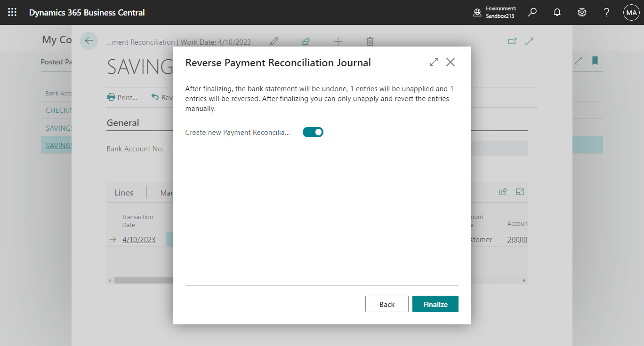Open notifications via the bell icon
Image resolution: width=644 pixels, height=346 pixels.
tap(557, 12)
